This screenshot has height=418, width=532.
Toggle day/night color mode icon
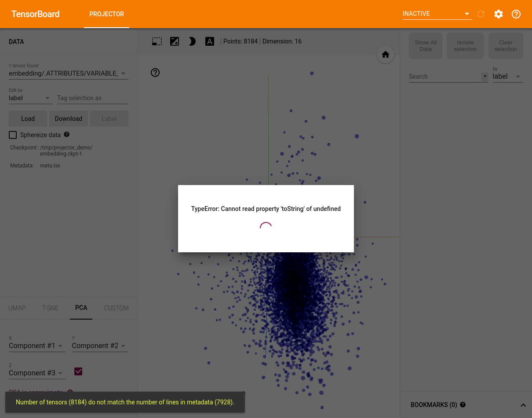(175, 41)
